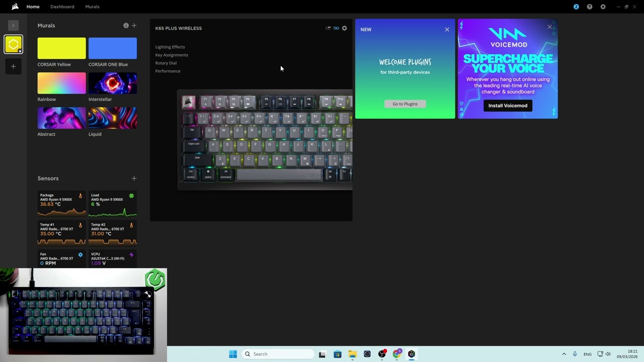Select the Abstract mural thumbnail
Image resolution: width=644 pixels, height=362 pixels.
61,118
